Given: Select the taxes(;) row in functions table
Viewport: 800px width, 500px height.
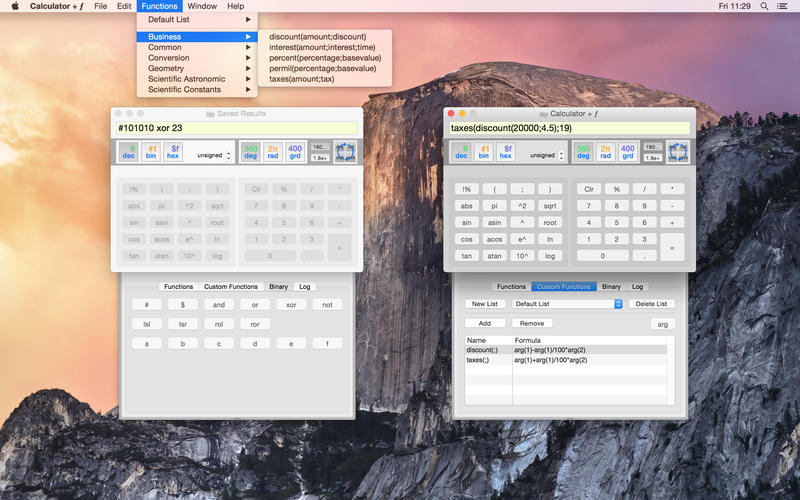Looking at the screenshot, I should point(566,360).
